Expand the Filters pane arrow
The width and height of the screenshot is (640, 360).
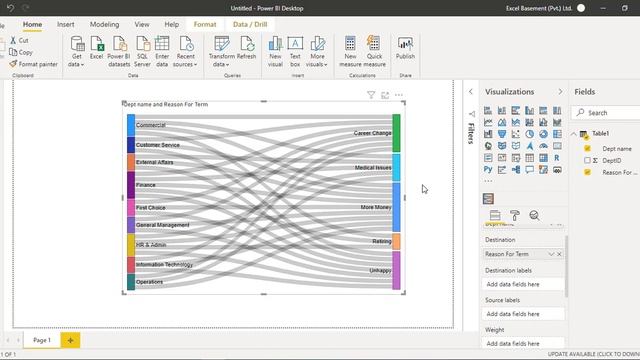[471, 92]
